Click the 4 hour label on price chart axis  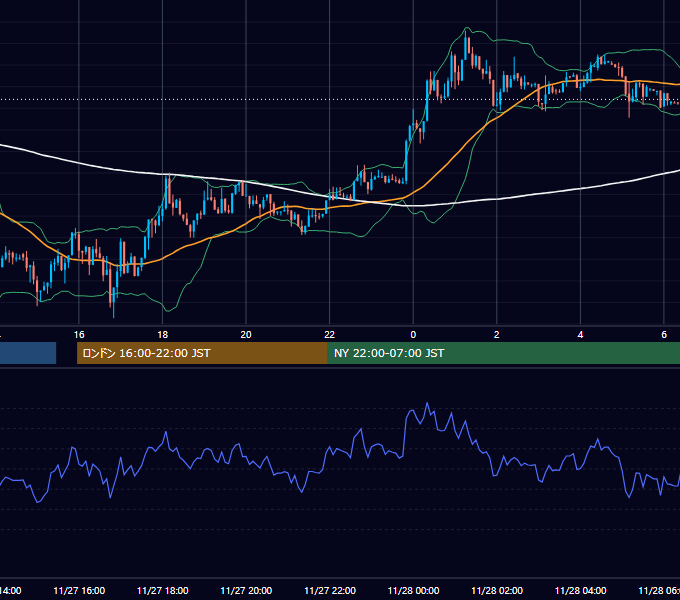click(x=580, y=335)
